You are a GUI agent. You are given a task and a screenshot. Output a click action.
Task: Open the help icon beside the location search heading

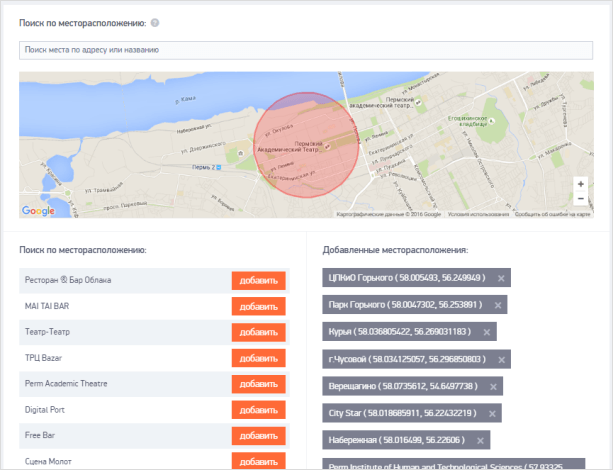[x=155, y=23]
